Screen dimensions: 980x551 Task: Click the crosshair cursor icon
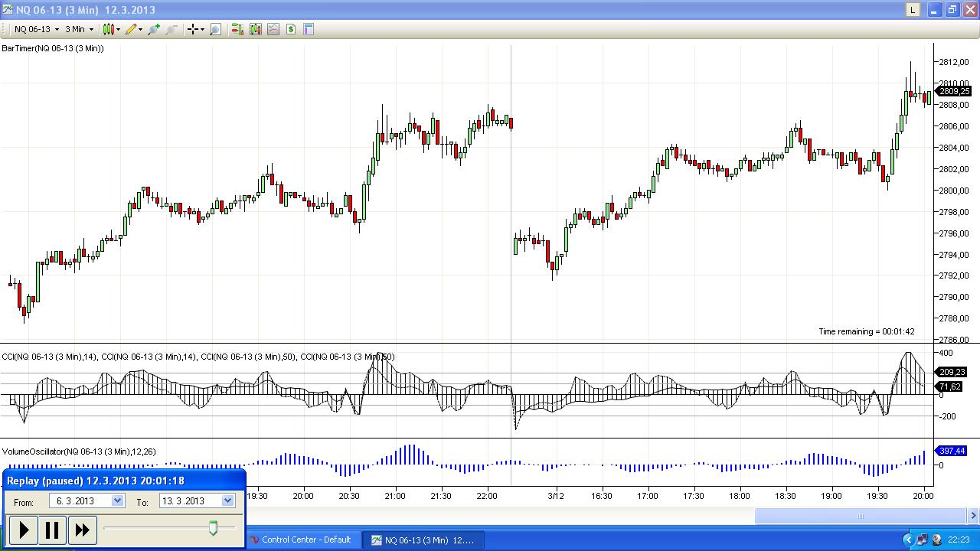193,29
